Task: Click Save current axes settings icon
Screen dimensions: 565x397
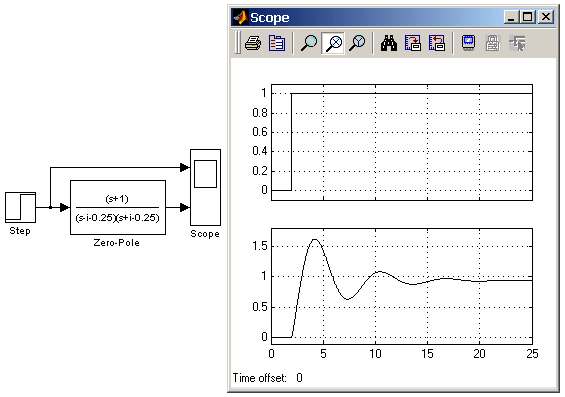Action: click(413, 43)
